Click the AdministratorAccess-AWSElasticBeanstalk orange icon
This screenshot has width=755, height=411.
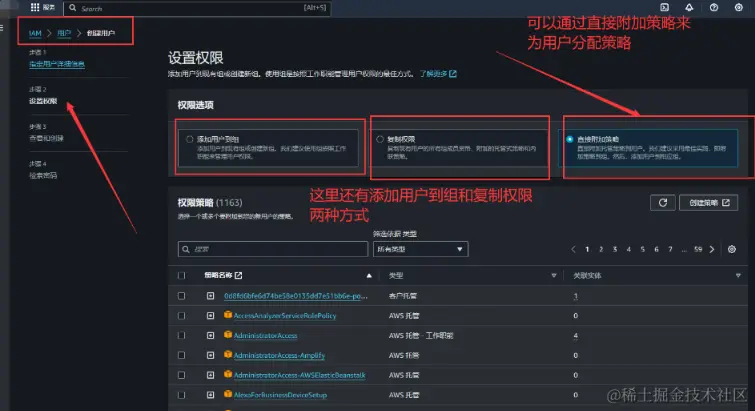pyautogui.click(x=228, y=374)
